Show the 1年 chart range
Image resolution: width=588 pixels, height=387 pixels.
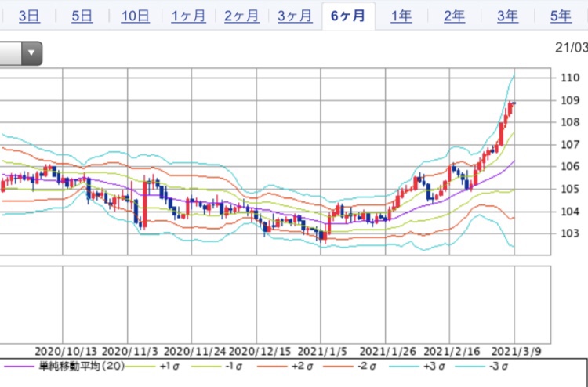coord(401,16)
